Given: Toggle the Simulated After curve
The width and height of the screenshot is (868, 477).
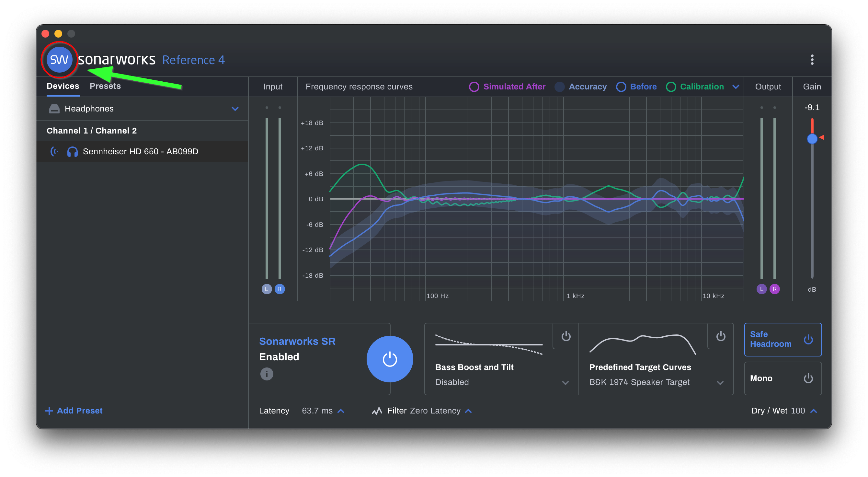Looking at the screenshot, I should 507,87.
